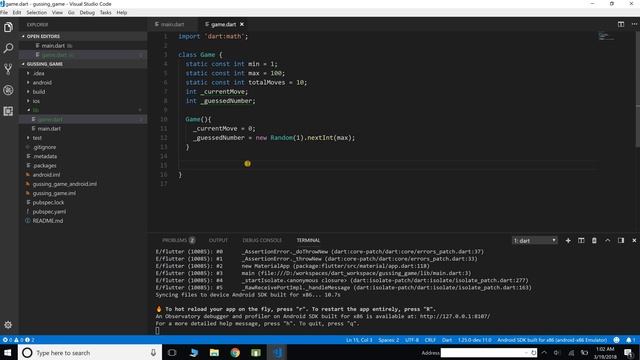This screenshot has height=360, width=640.
Task: Click 'Spaces: 2' indentation setting
Action: pos(389,340)
